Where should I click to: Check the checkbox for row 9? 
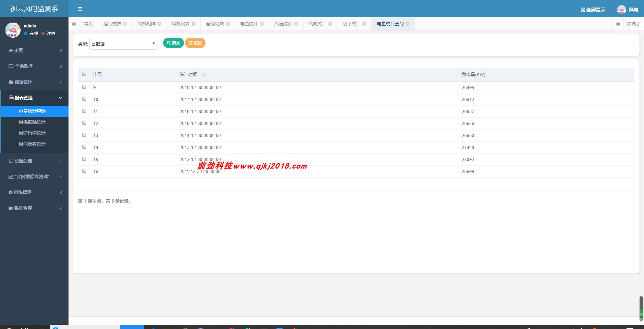[84, 87]
